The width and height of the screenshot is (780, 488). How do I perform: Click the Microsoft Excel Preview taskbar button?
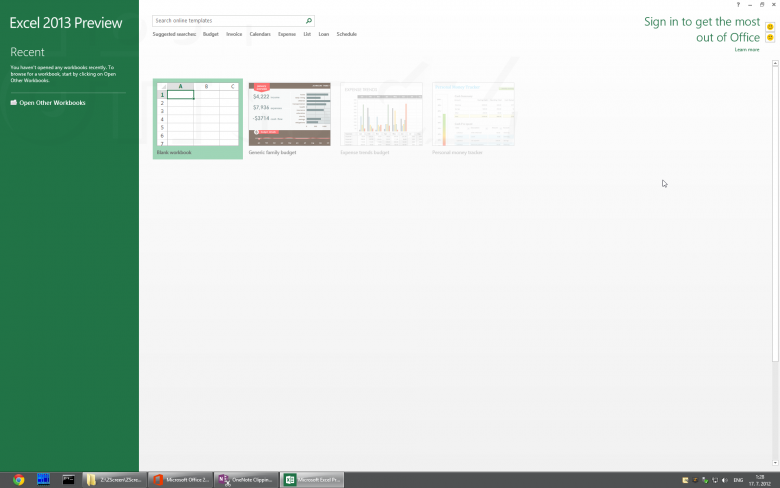(x=312, y=480)
